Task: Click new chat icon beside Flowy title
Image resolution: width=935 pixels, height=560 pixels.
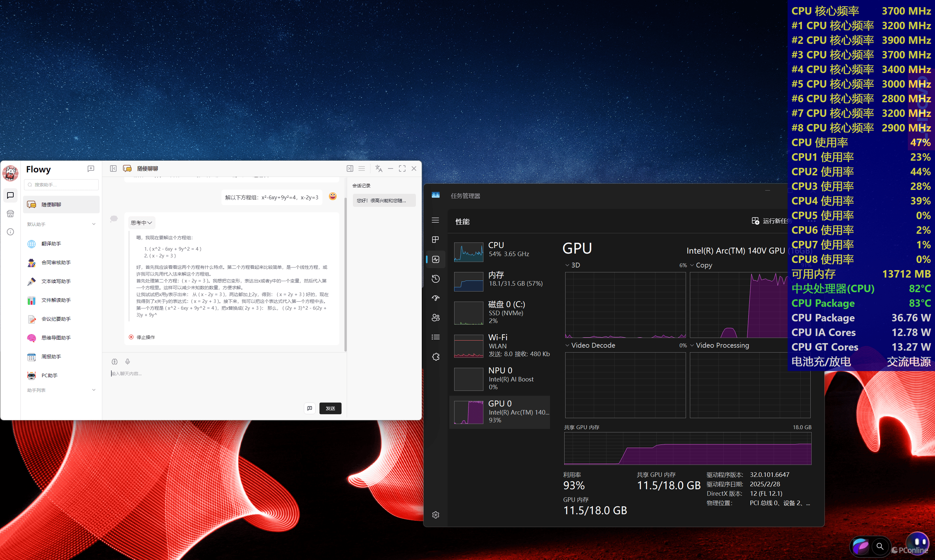Action: [91, 169]
